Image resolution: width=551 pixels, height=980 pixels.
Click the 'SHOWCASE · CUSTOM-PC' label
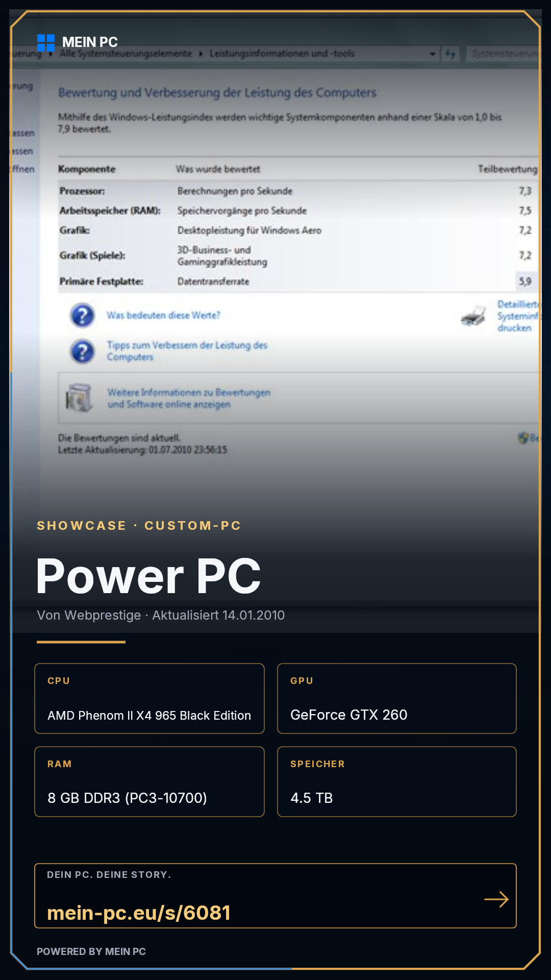(x=139, y=526)
